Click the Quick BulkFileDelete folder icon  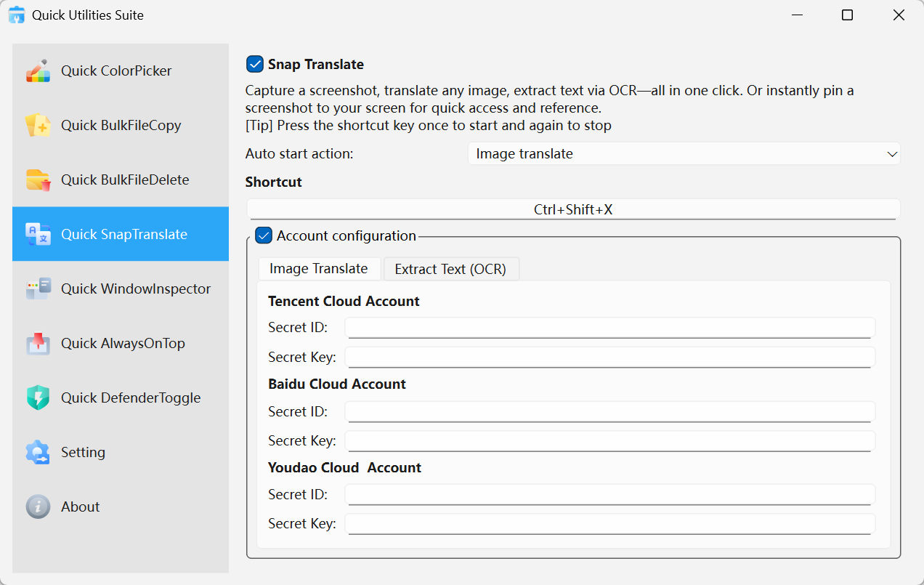click(38, 179)
